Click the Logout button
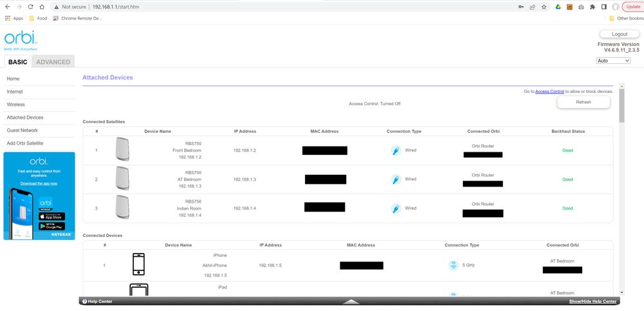 [620, 34]
